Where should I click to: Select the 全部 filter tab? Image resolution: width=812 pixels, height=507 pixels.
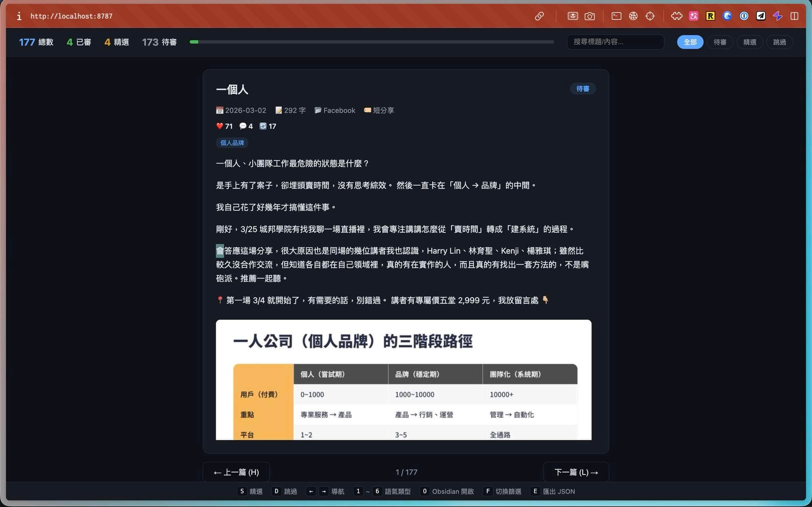[690, 42]
